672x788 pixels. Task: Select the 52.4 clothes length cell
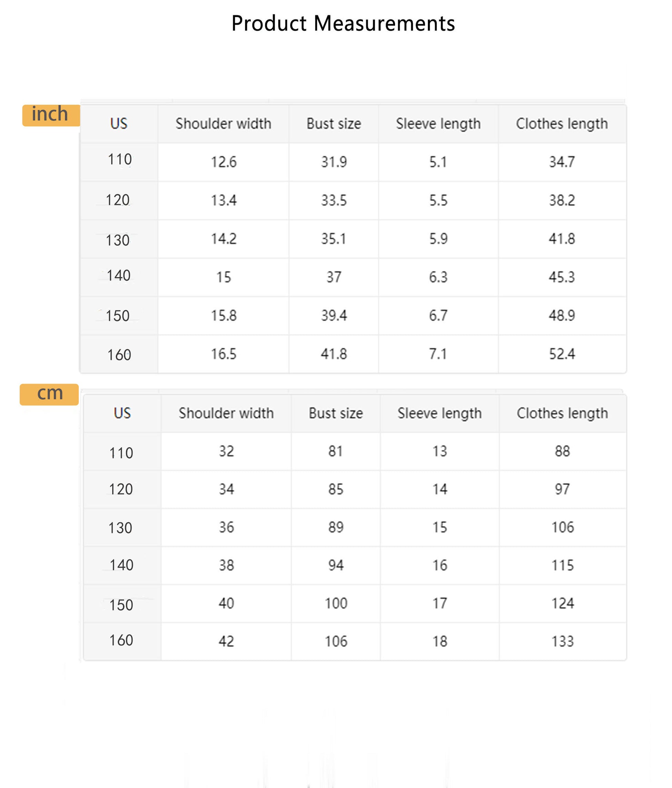(x=562, y=354)
